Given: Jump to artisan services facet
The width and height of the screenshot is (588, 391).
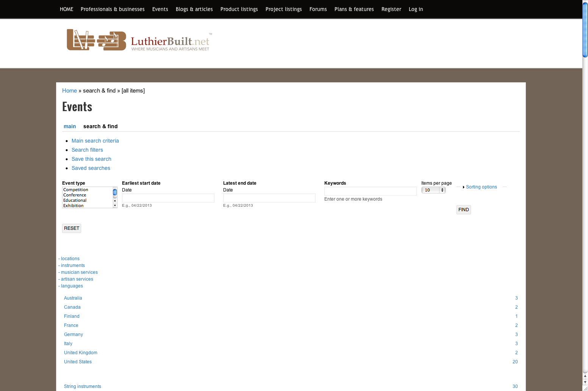Looking at the screenshot, I should (77, 279).
